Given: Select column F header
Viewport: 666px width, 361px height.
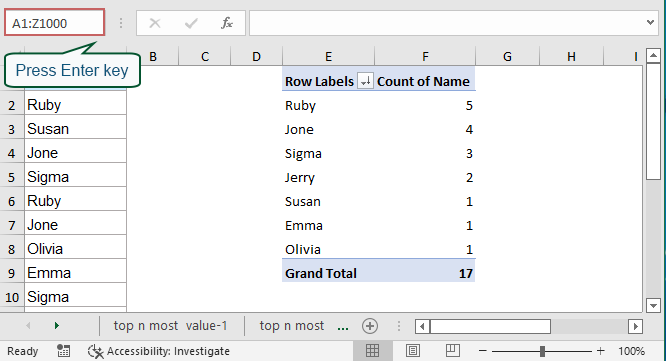Looking at the screenshot, I should [x=425, y=56].
